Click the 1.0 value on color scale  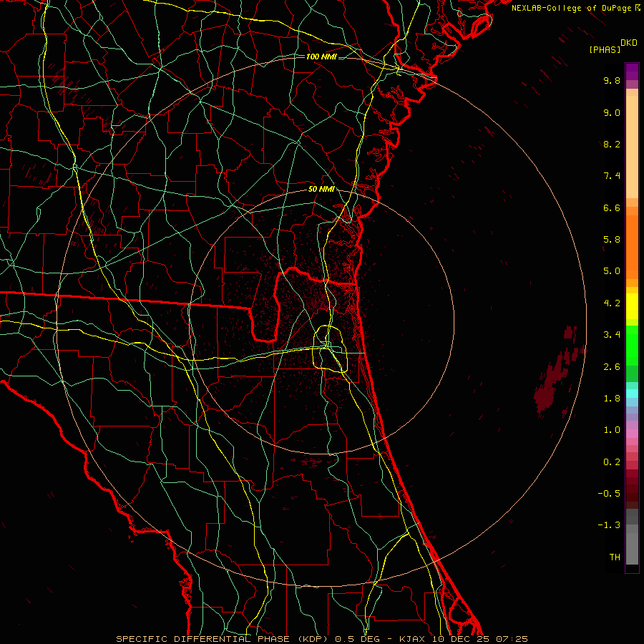point(612,430)
